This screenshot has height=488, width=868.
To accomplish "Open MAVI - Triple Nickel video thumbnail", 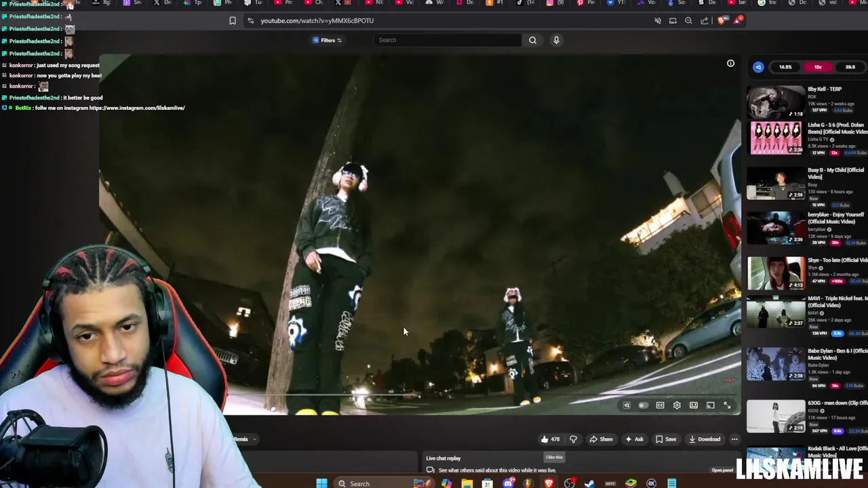I will click(776, 312).
